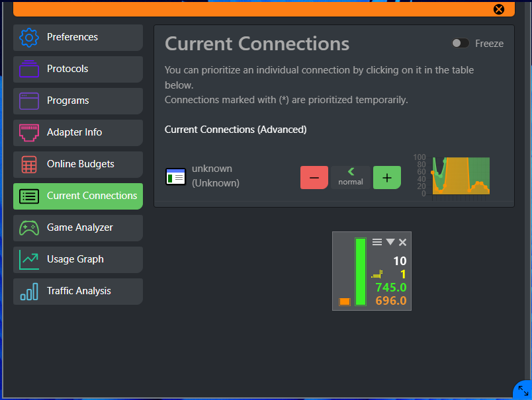Image resolution: width=532 pixels, height=400 pixels.
Task: Click the Online Budgets calculator icon
Action: 29,165
